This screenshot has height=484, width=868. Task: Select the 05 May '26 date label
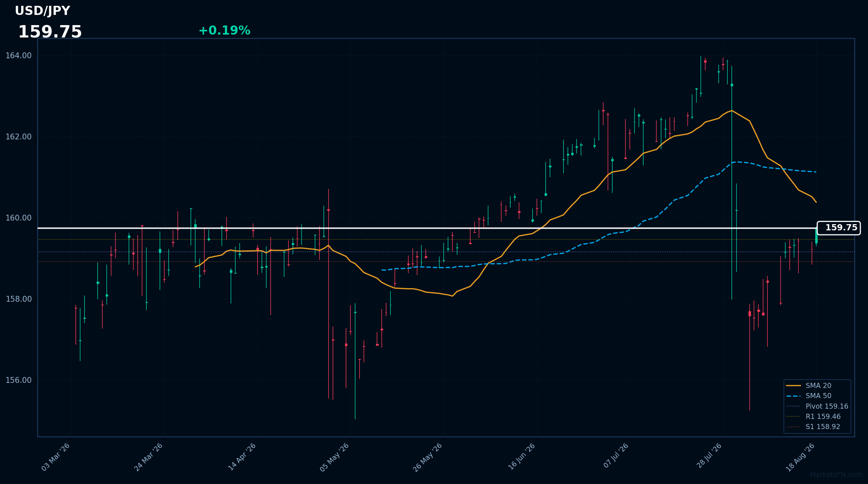click(334, 457)
